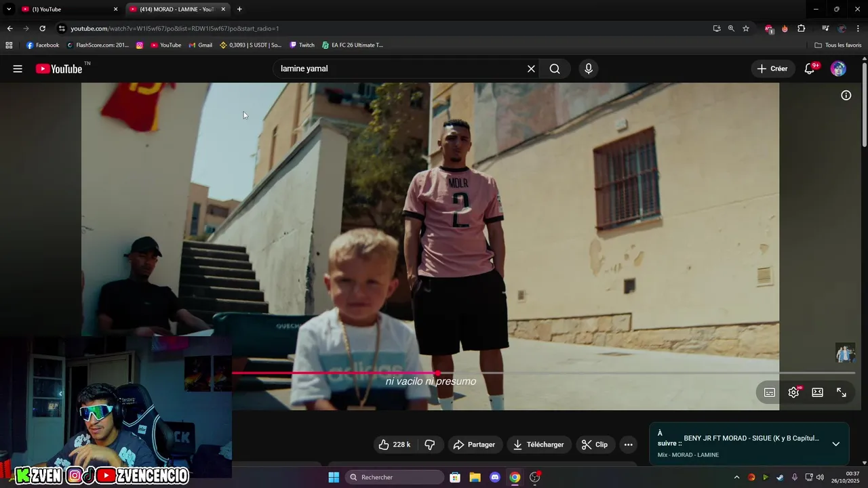This screenshot has width=868, height=488.
Task: Open the Windows Start menu
Action: click(334, 477)
